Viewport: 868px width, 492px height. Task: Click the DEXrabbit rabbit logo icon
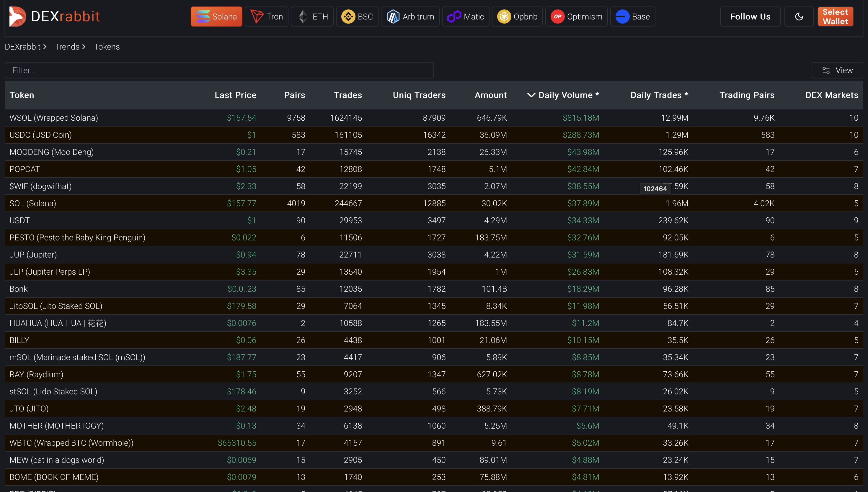[17, 16]
